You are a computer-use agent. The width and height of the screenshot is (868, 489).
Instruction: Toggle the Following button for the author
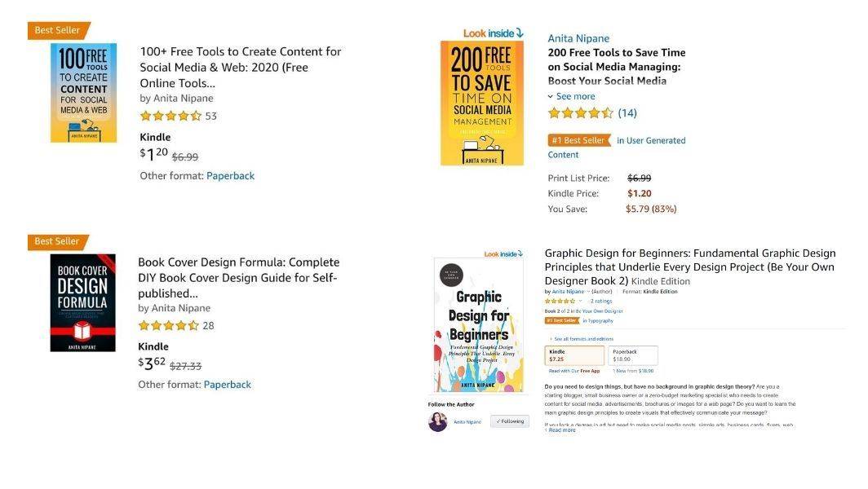click(510, 421)
